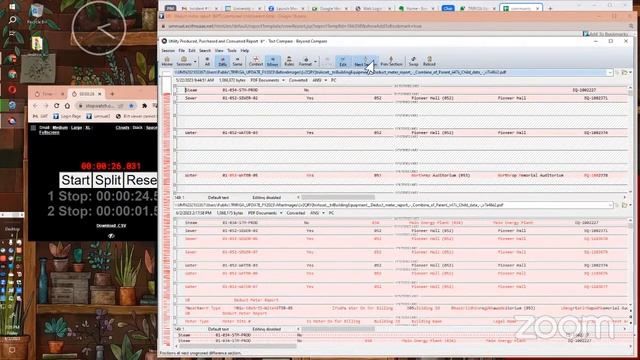Open the File menu in Beyond Compare
Viewport: 640px width, 360px height.
[182, 51]
